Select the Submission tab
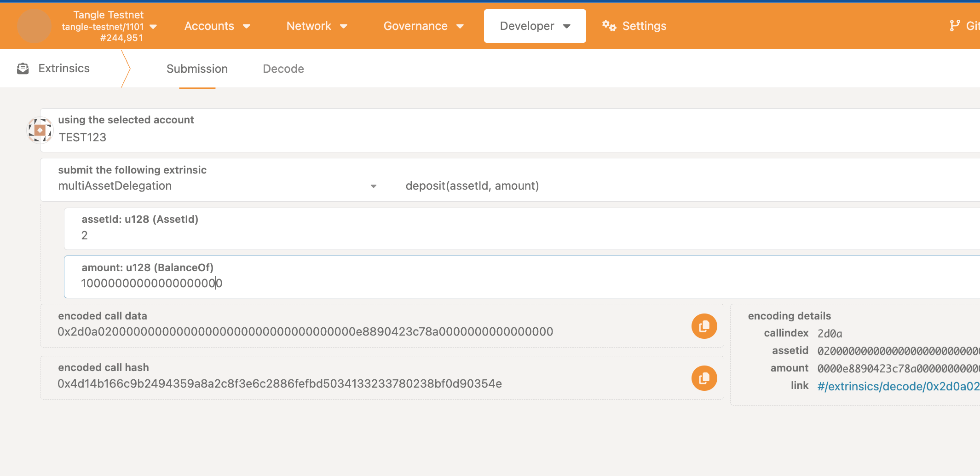This screenshot has height=476, width=980. 197,68
